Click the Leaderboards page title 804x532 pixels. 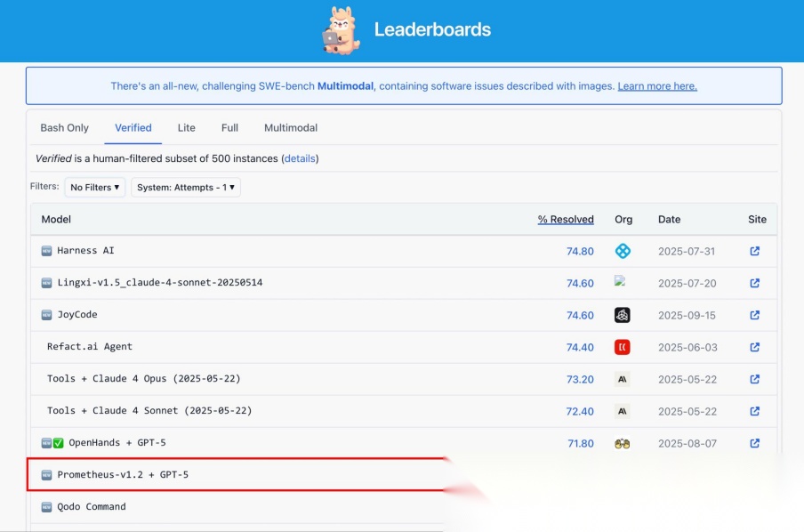432,29
